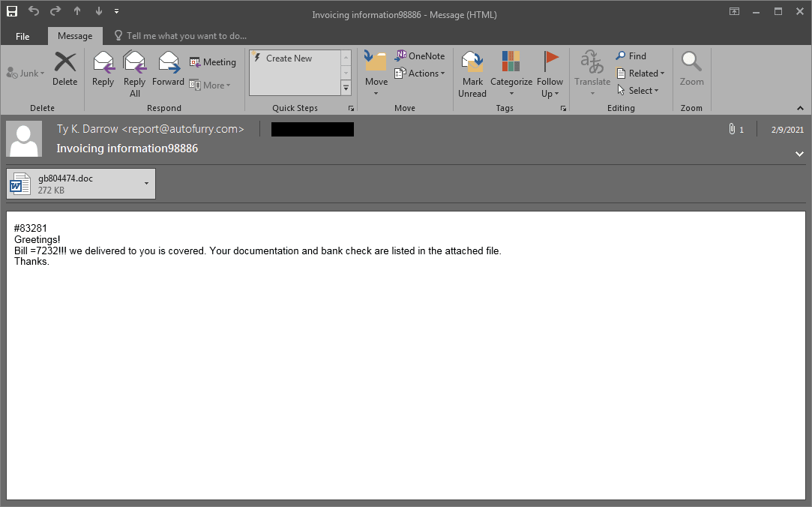Image resolution: width=812 pixels, height=507 pixels.
Task: Click the Reply All icon
Action: [135, 68]
